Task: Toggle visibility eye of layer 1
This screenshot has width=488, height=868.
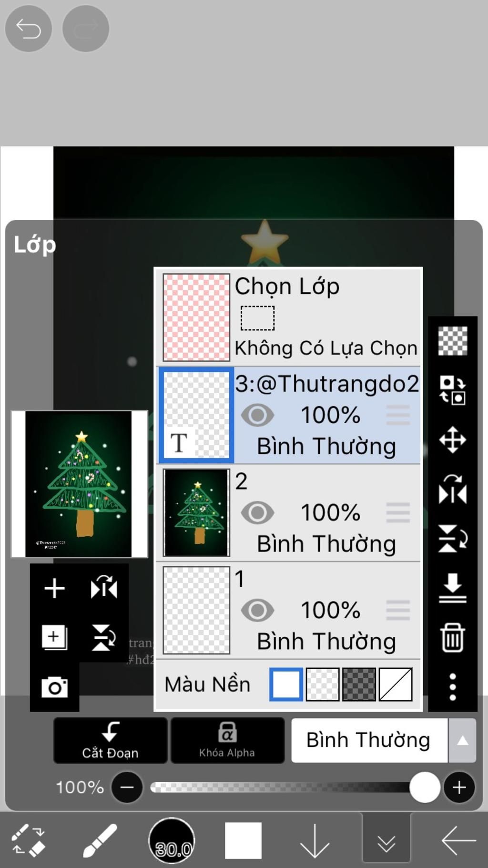Action: click(257, 611)
